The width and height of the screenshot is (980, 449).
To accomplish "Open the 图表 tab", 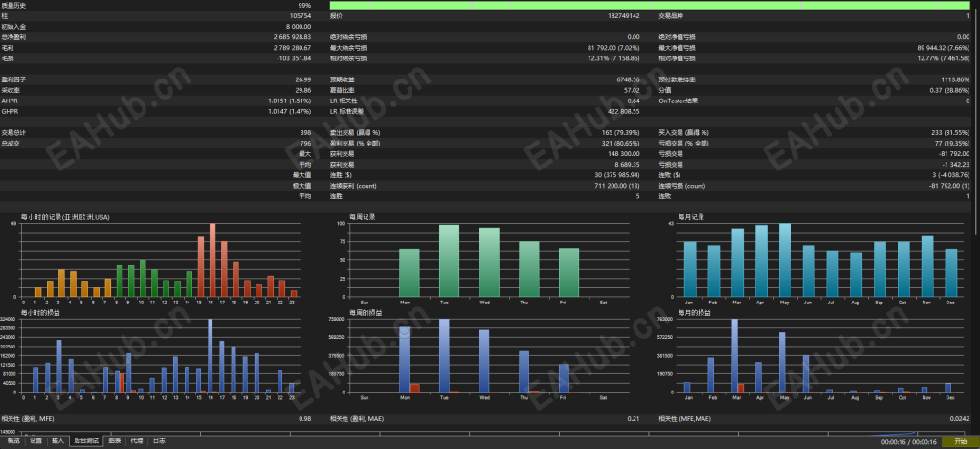I will coord(115,441).
